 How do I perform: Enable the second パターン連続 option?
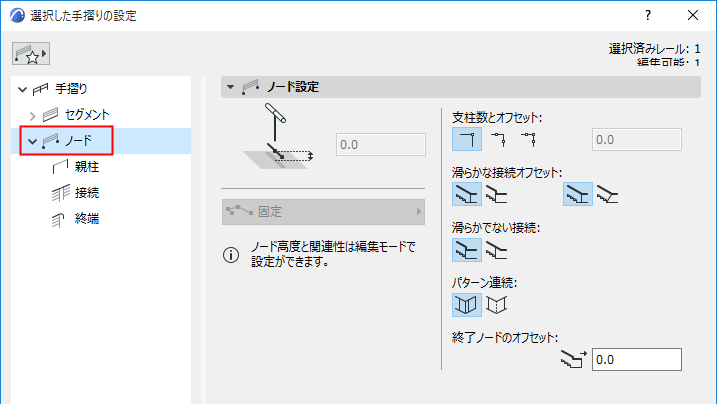coord(497,304)
